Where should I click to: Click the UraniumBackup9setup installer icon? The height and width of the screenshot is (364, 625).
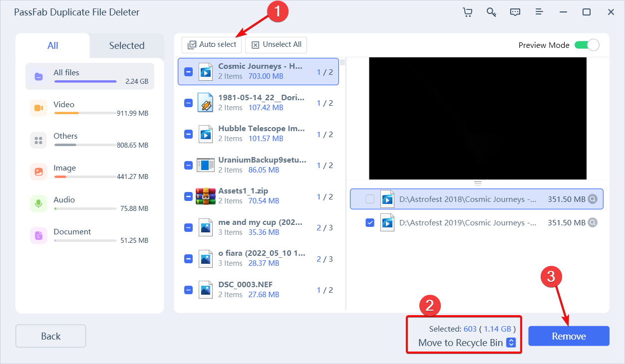[205, 165]
